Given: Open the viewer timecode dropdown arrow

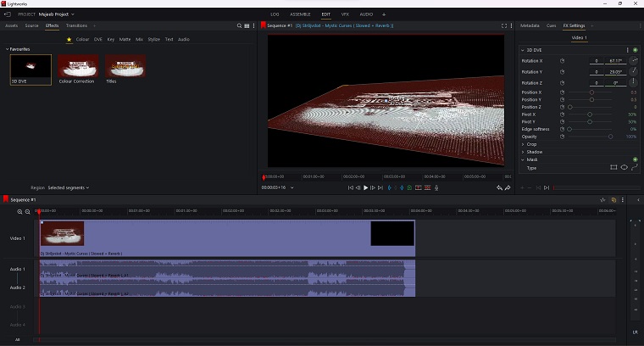Looking at the screenshot, I should click(x=292, y=187).
